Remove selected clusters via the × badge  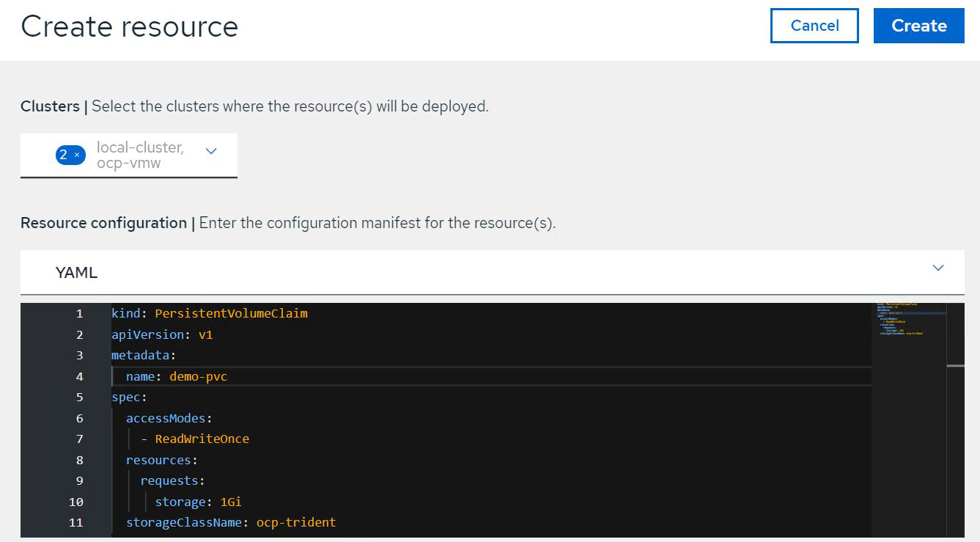point(76,155)
